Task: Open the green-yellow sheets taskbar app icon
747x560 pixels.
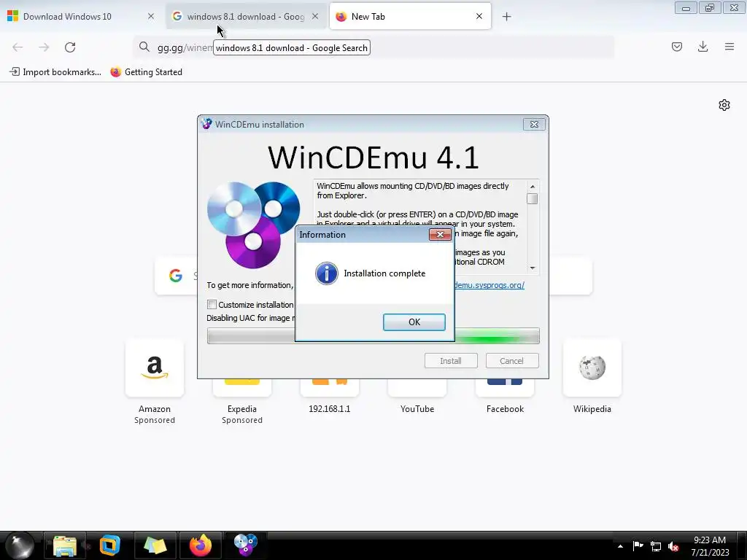Action: click(155, 545)
